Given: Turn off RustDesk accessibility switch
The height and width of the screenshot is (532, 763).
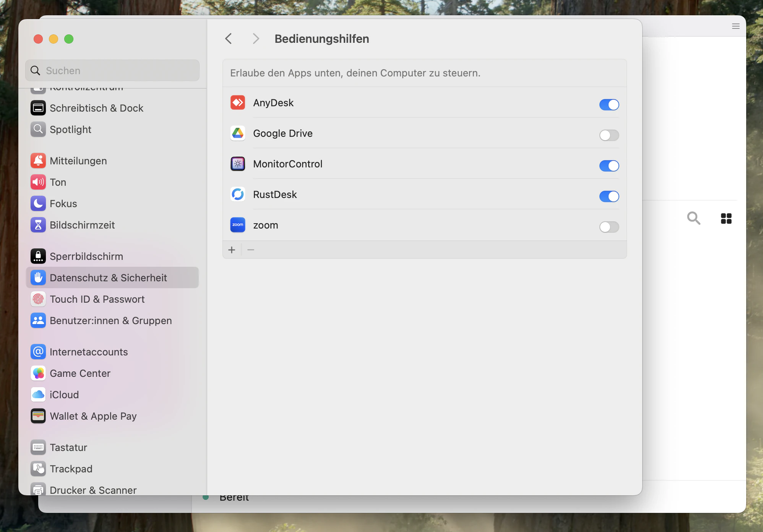Looking at the screenshot, I should pyautogui.click(x=609, y=196).
